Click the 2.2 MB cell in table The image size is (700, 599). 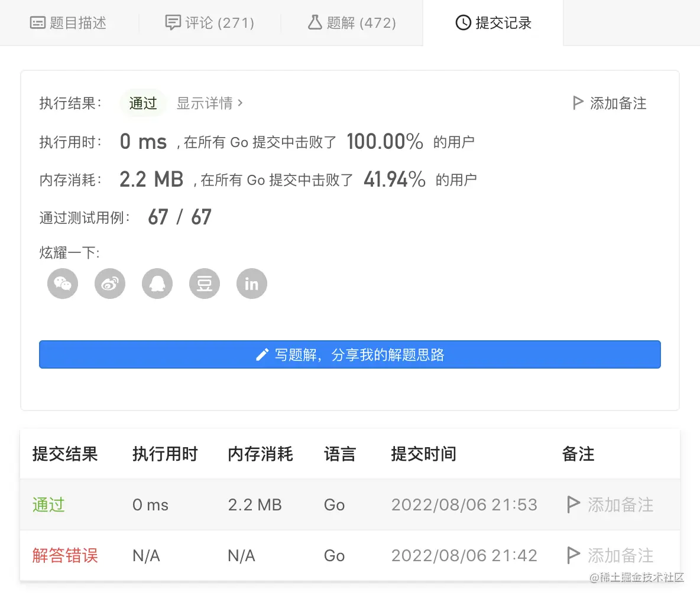click(x=255, y=504)
